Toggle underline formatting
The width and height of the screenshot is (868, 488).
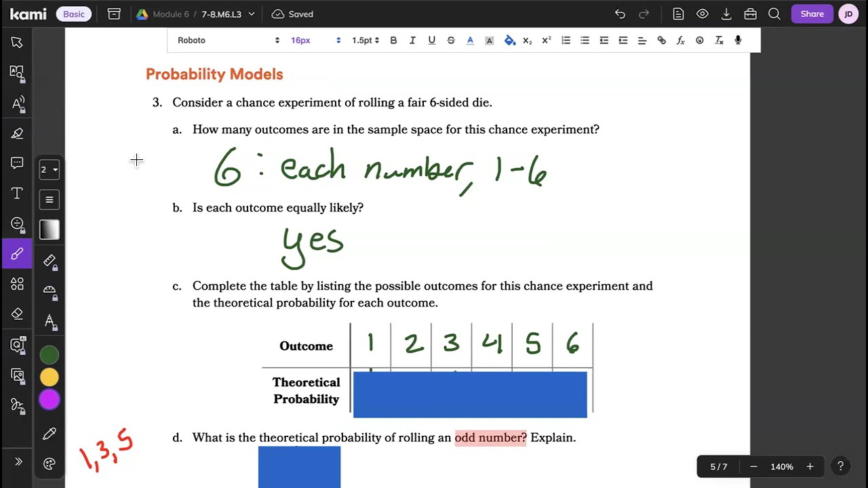coord(431,41)
